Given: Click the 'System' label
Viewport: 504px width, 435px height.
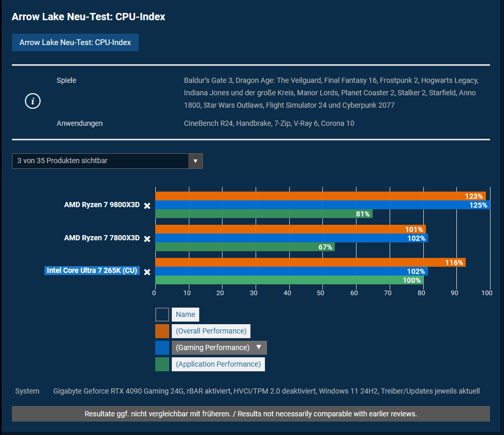Looking at the screenshot, I should [x=27, y=391].
